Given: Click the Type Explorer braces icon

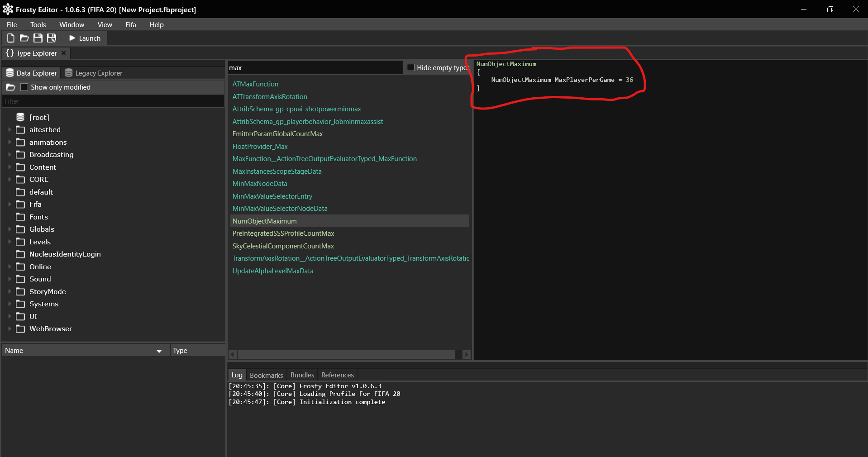Looking at the screenshot, I should (10, 53).
